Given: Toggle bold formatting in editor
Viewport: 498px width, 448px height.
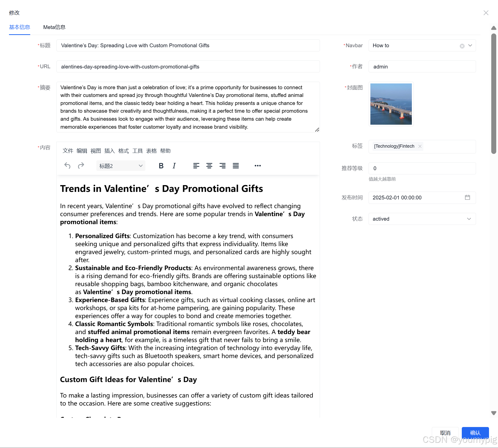Looking at the screenshot, I should pyautogui.click(x=161, y=166).
